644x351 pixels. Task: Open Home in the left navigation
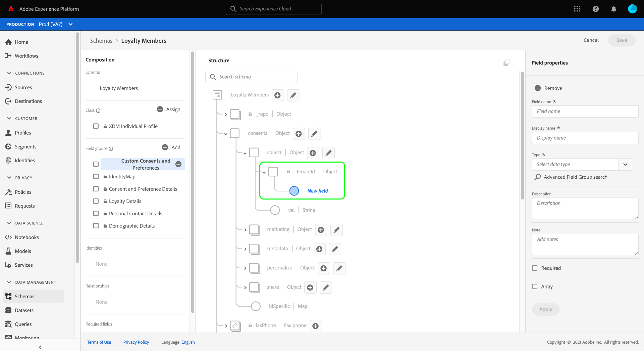pos(17,42)
